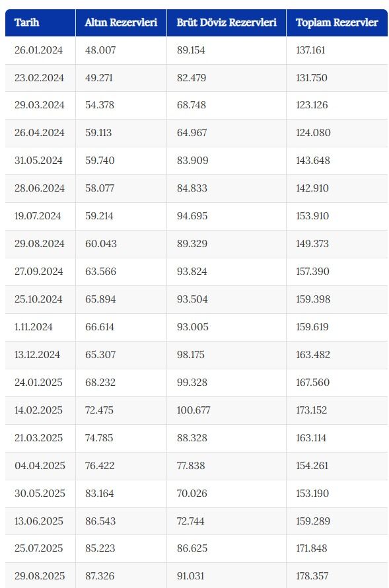Select gold reserve value 66.614
This screenshot has width=389, height=588.
(99, 327)
